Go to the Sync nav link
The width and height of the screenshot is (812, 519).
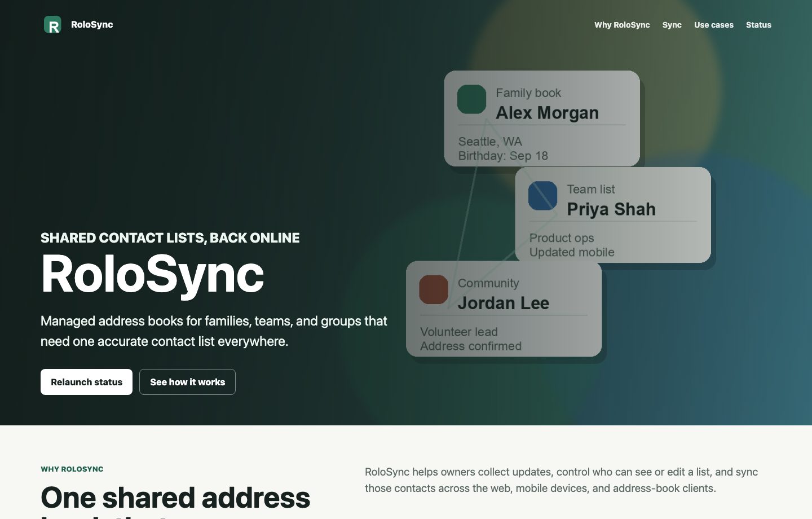(672, 25)
